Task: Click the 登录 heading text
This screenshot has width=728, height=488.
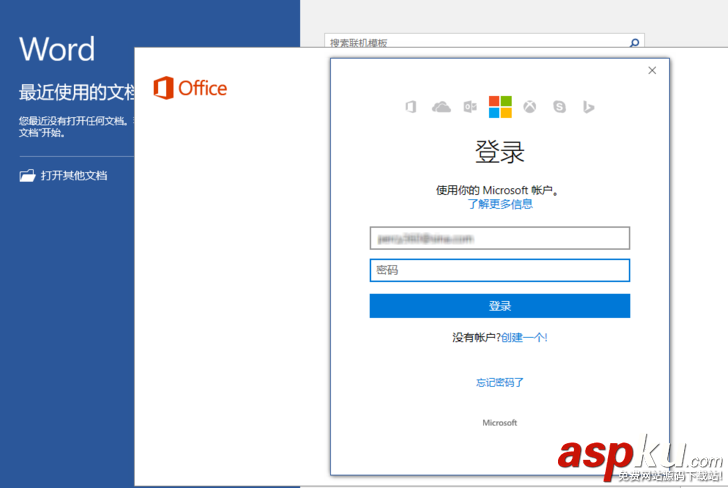Action: click(x=500, y=152)
